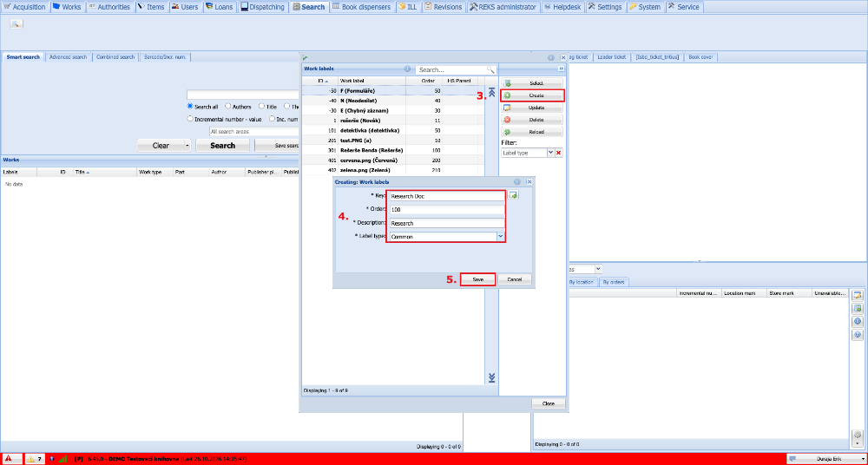Image resolution: width=868 pixels, height=465 pixels.
Task: Jump to last record with double-down arrow
Action: click(491, 377)
